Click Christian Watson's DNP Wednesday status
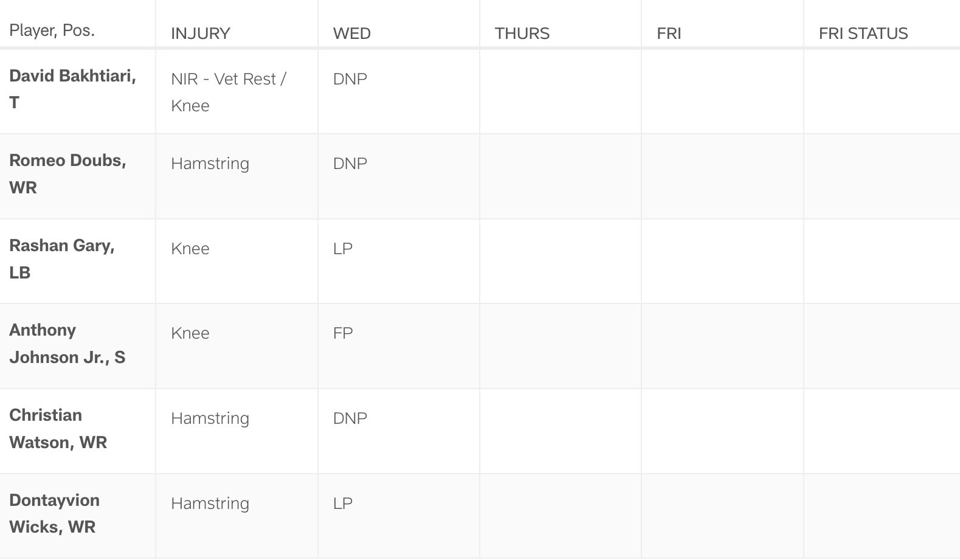 [x=350, y=418]
